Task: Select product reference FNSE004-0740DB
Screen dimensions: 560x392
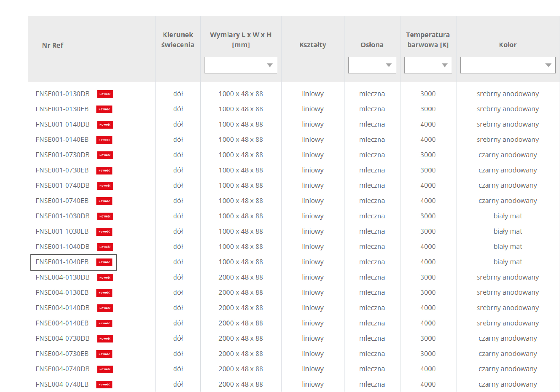Action: click(63, 369)
